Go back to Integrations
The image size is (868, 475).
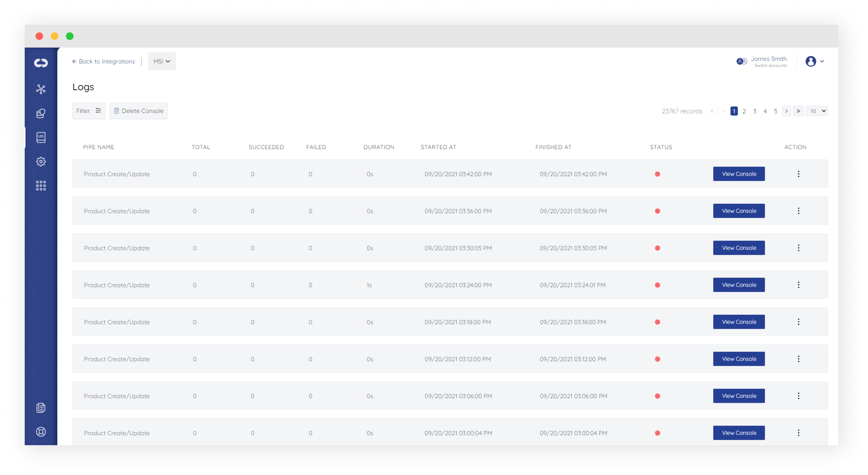(104, 61)
